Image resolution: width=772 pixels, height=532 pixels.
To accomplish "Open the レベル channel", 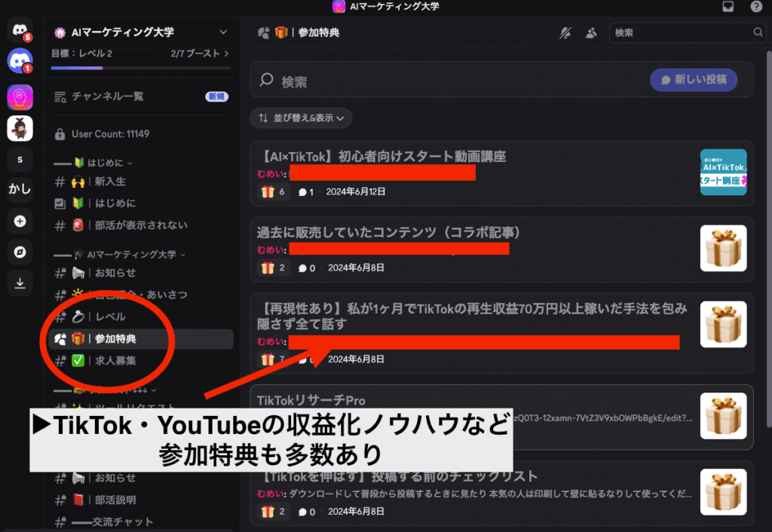I will (141, 316).
